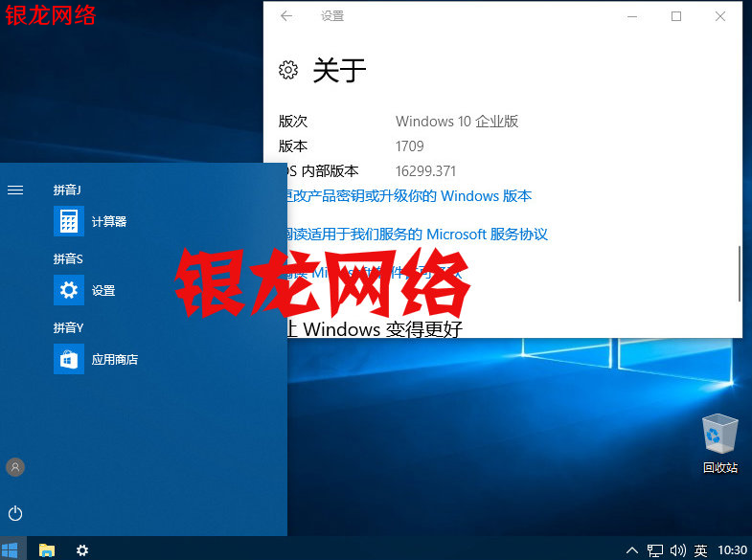Open Settings gear on the taskbar
This screenshot has width=752, height=560.
[82, 549]
